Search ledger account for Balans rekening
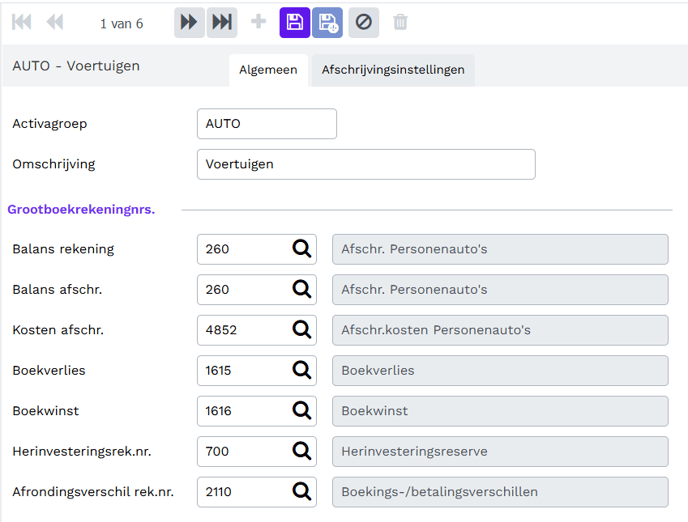 302,249
